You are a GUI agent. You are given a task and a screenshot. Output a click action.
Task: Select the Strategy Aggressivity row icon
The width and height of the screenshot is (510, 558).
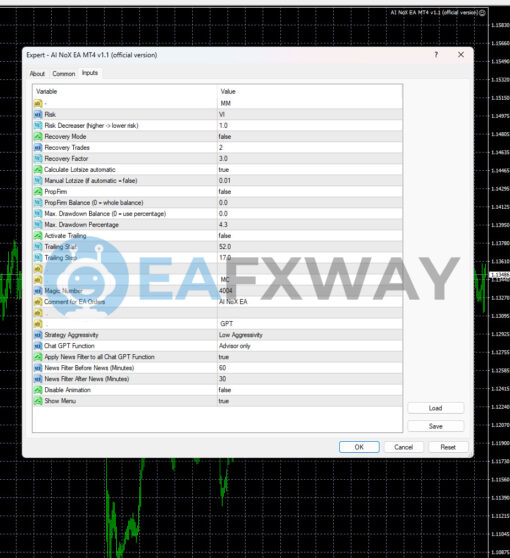(x=38, y=335)
